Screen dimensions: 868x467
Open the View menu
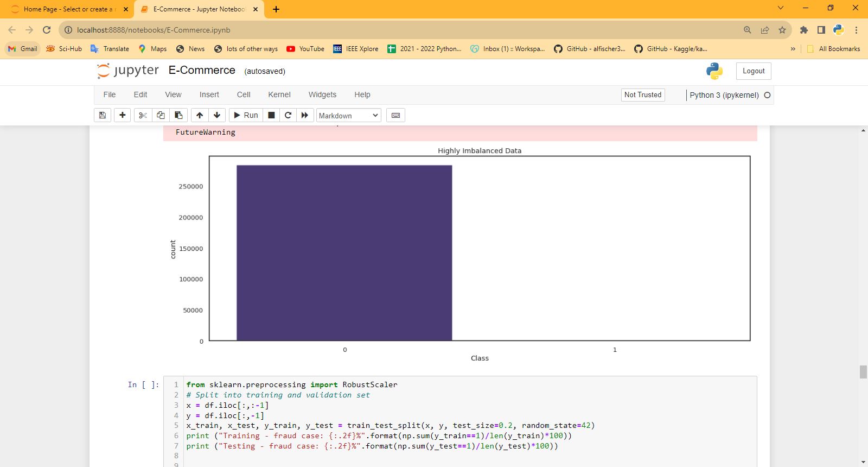click(x=173, y=94)
